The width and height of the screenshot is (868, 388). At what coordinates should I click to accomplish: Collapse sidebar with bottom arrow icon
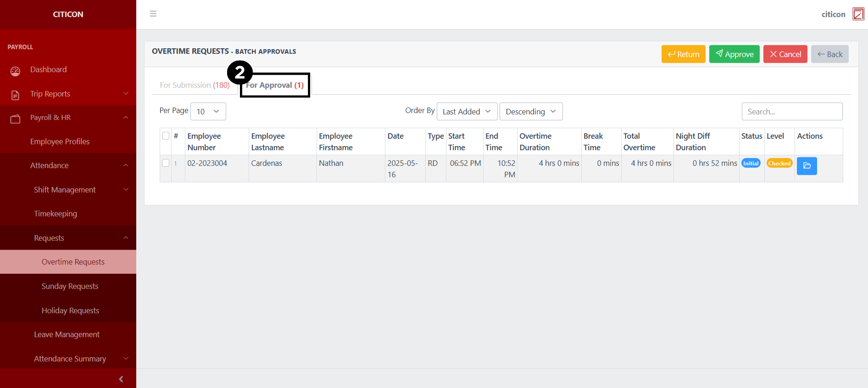click(121, 379)
